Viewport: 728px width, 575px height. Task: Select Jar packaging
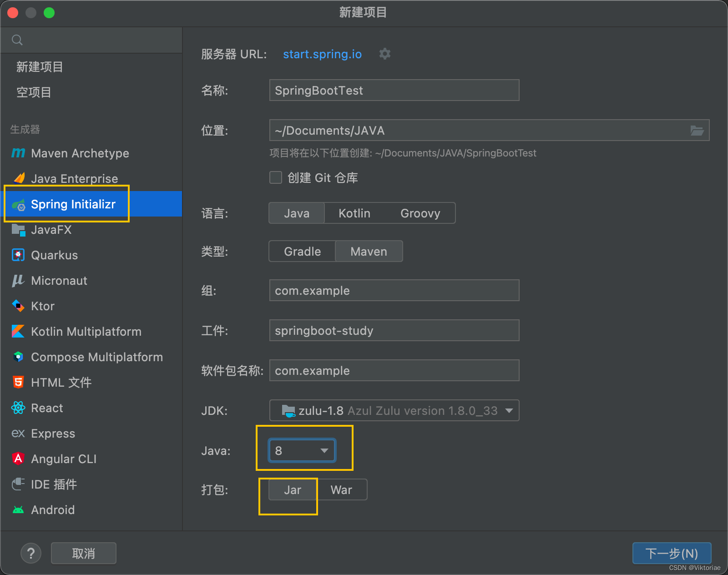click(293, 489)
